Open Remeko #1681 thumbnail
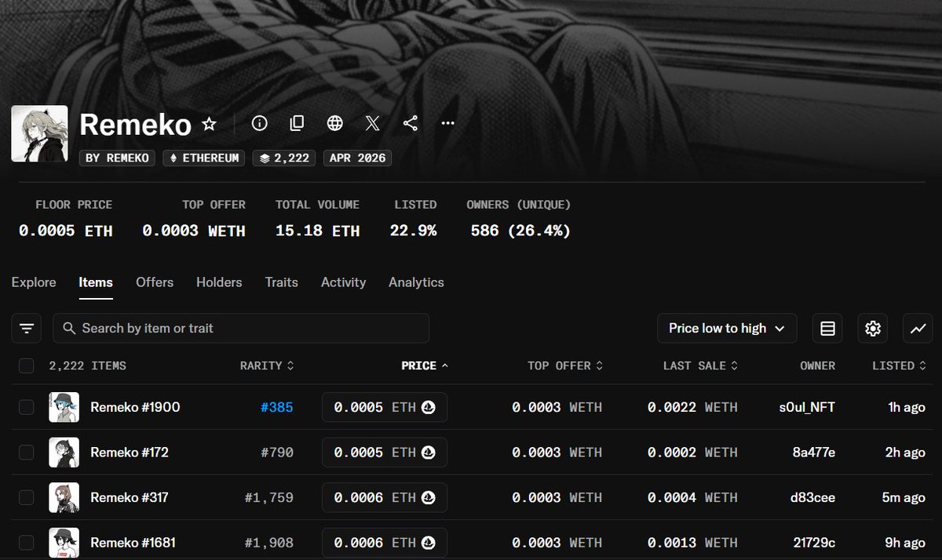Screen dimensions: 942x560 coord(64,543)
